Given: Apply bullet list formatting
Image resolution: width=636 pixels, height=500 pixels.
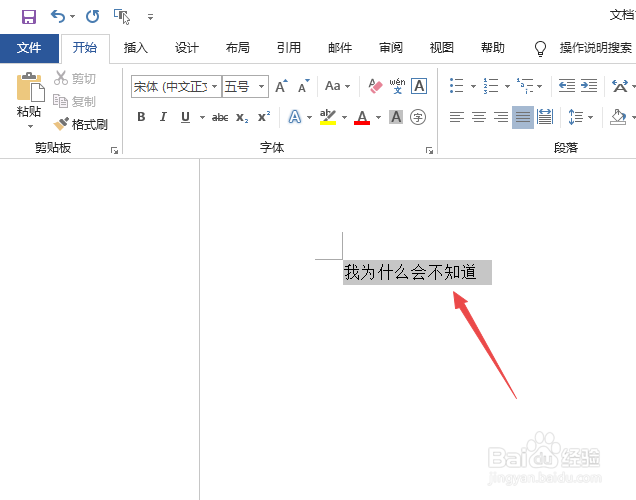Looking at the screenshot, I should tap(457, 86).
